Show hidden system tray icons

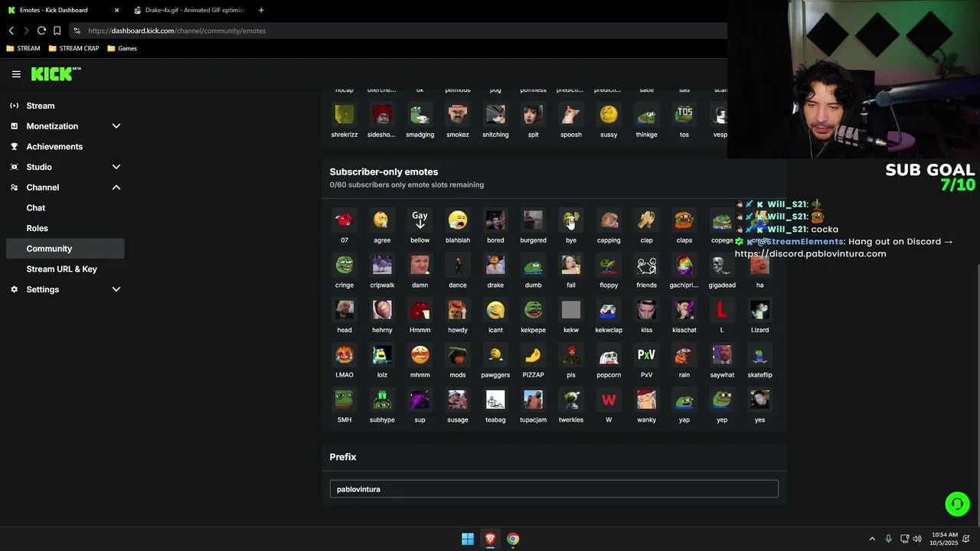tap(871, 539)
